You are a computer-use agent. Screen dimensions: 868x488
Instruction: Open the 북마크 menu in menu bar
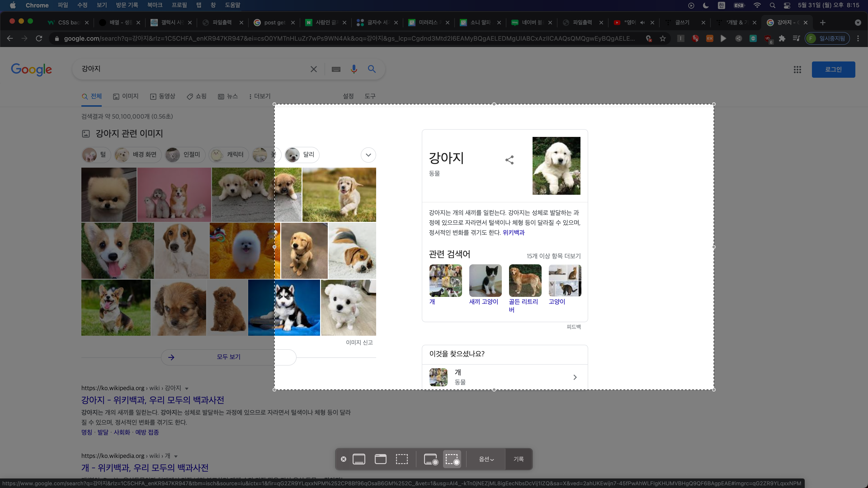pyautogui.click(x=155, y=5)
